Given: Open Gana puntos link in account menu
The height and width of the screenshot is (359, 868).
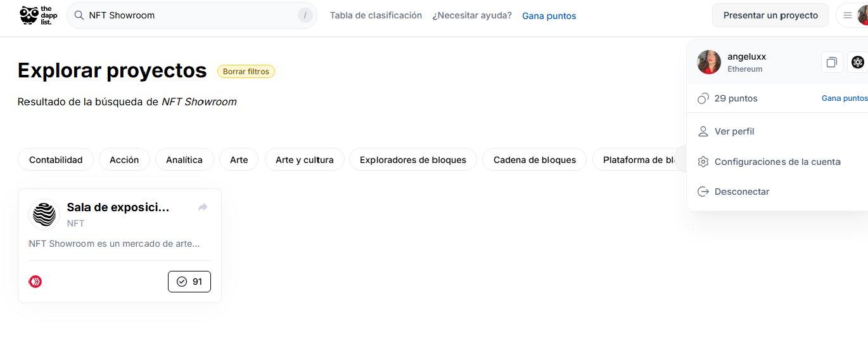Looking at the screenshot, I should click(845, 98).
